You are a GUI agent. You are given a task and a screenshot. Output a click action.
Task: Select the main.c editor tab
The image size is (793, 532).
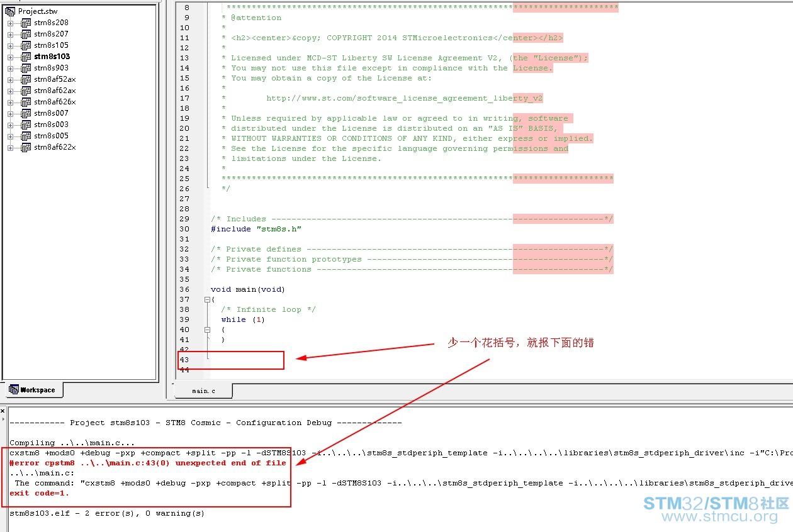pos(203,391)
